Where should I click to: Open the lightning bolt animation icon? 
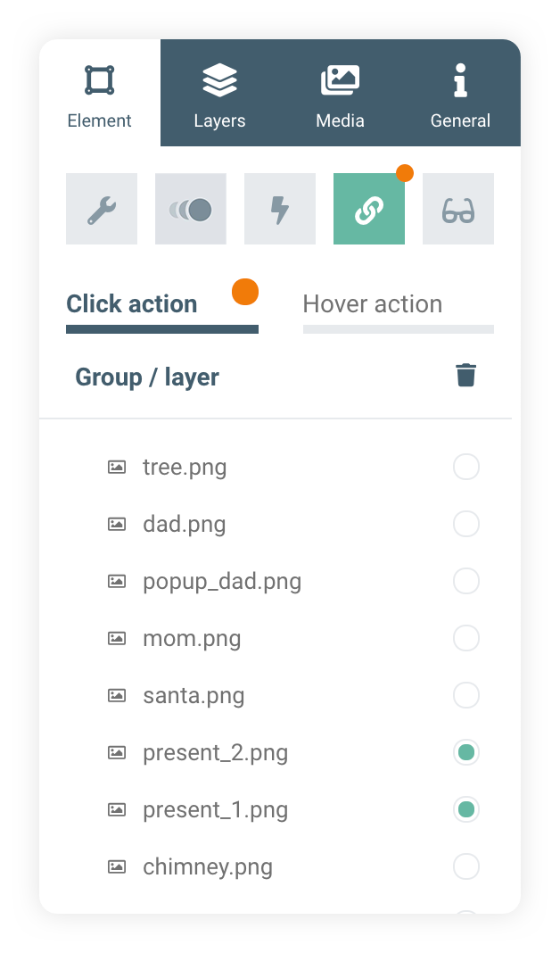coord(280,209)
